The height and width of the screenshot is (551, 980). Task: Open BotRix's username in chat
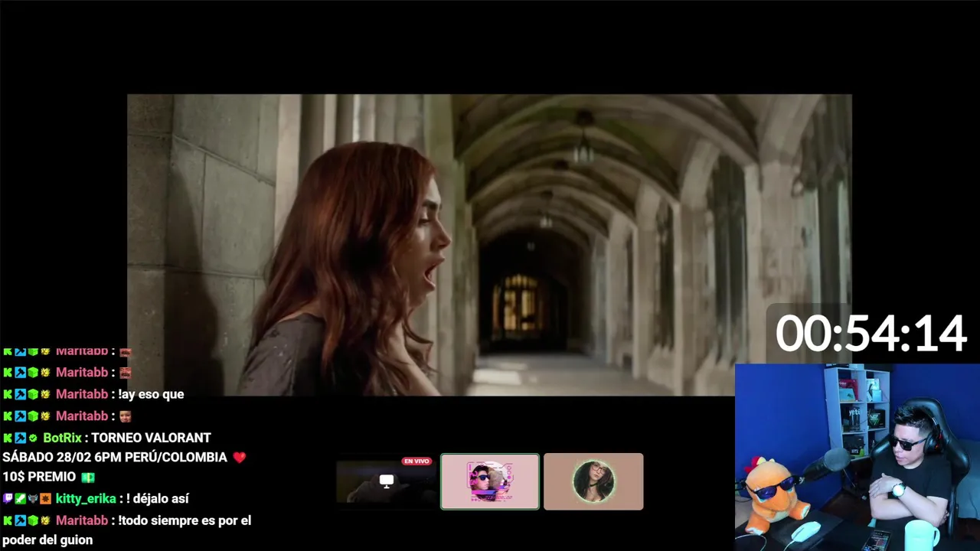62,438
